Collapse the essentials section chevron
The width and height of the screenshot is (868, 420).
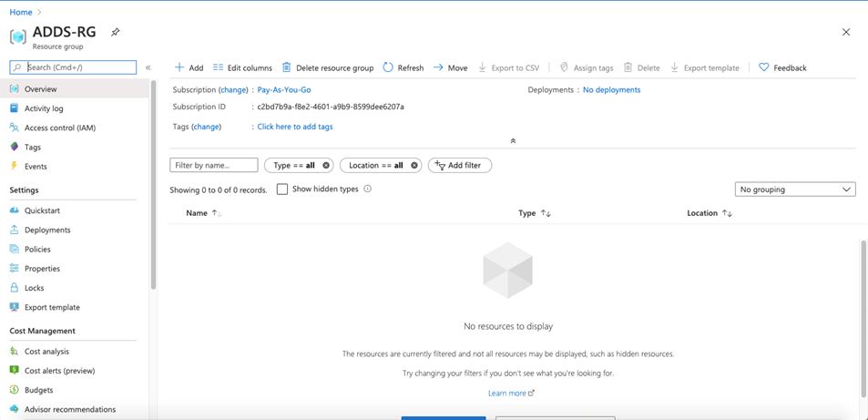[x=513, y=140]
